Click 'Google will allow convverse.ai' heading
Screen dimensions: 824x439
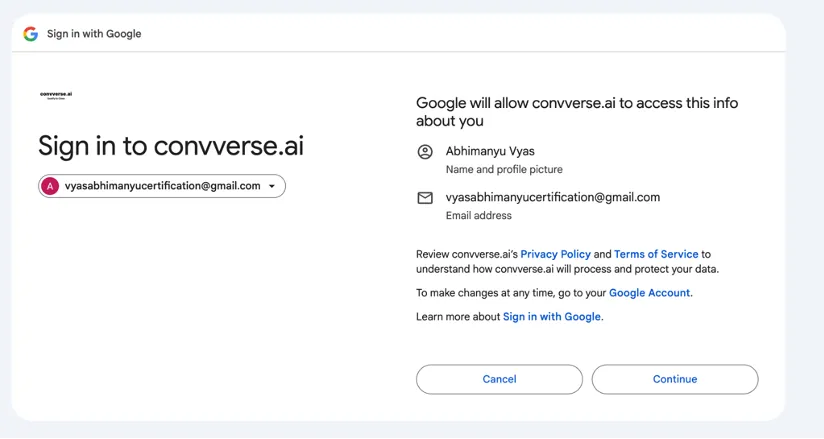577,111
